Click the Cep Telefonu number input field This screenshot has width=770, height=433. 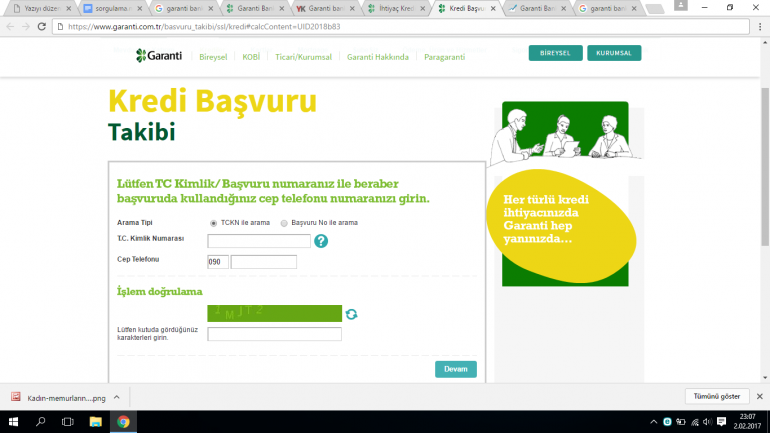264,262
